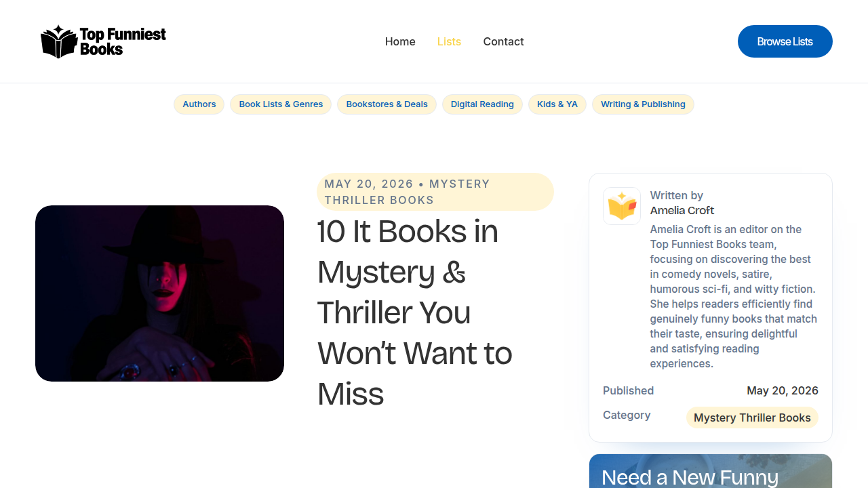Select the Digital Reading category pill
The width and height of the screenshot is (868, 488).
482,104
